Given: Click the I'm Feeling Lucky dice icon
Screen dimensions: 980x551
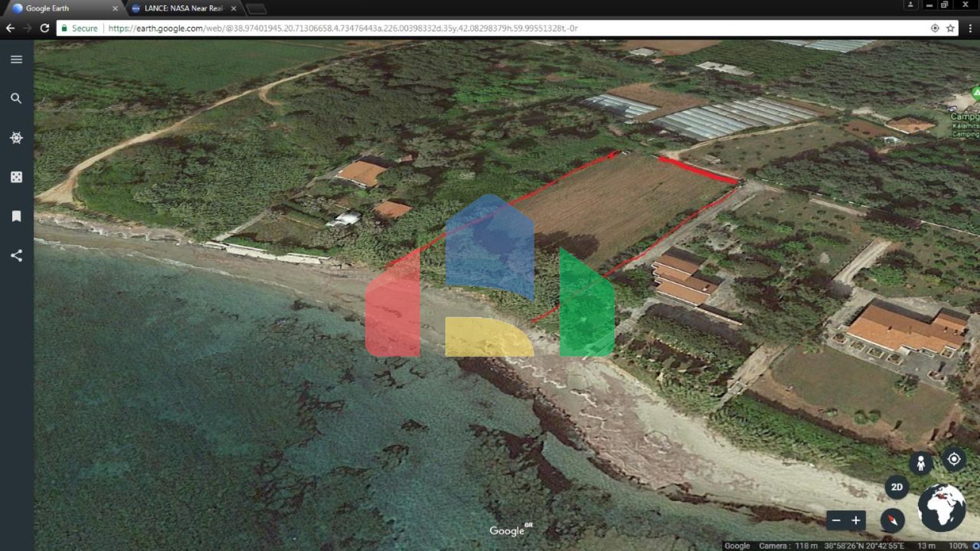Looking at the screenshot, I should [x=17, y=177].
